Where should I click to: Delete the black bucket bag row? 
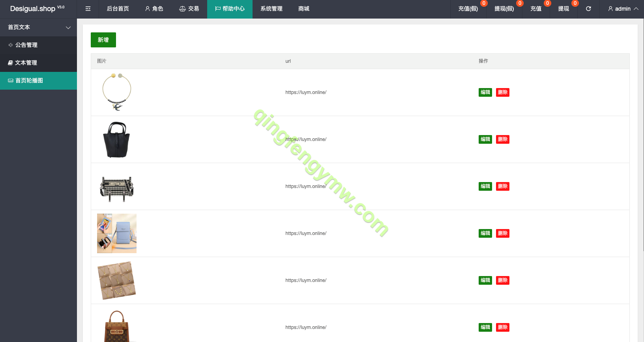tap(503, 139)
